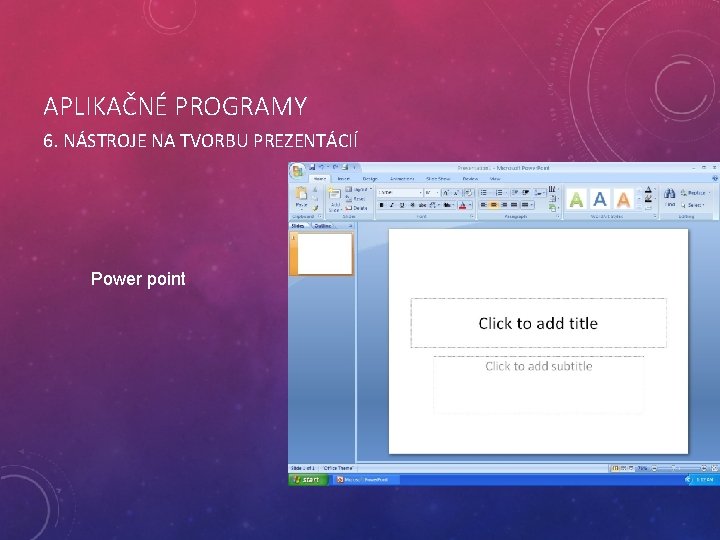720x540 pixels.
Task: Click the Paste clipboard icon
Action: pos(301,193)
